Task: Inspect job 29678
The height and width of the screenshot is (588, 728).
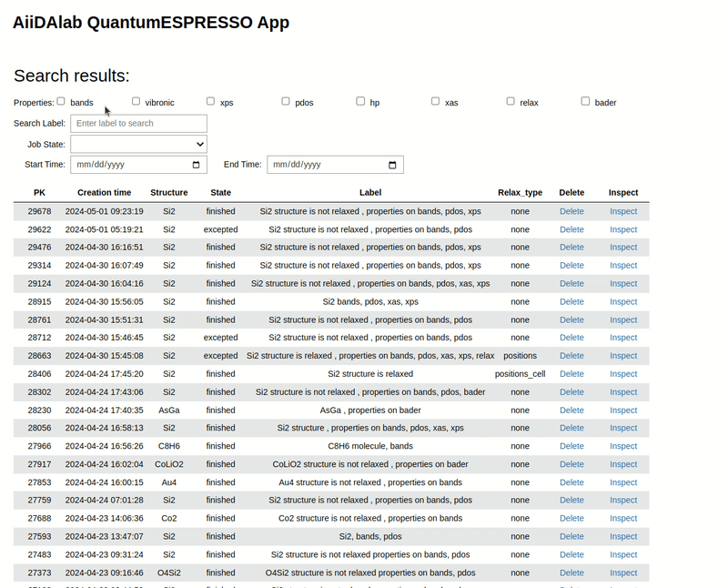Action: [623, 211]
